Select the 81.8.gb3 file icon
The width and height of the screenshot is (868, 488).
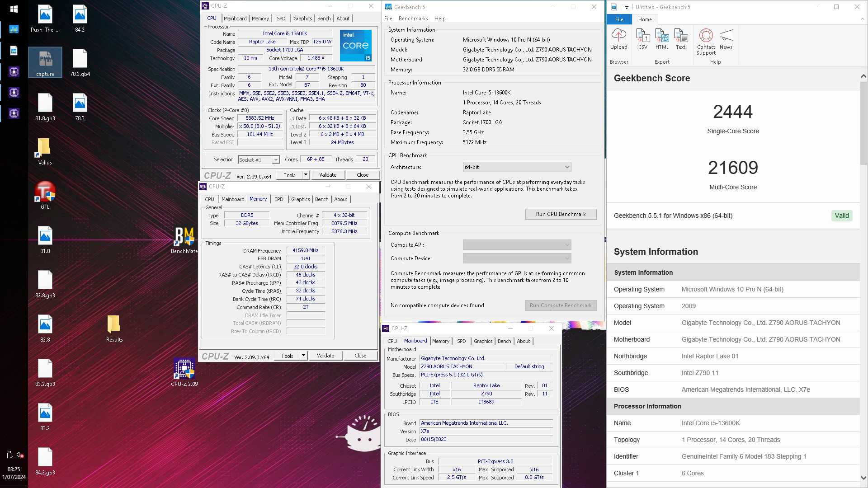(x=45, y=107)
